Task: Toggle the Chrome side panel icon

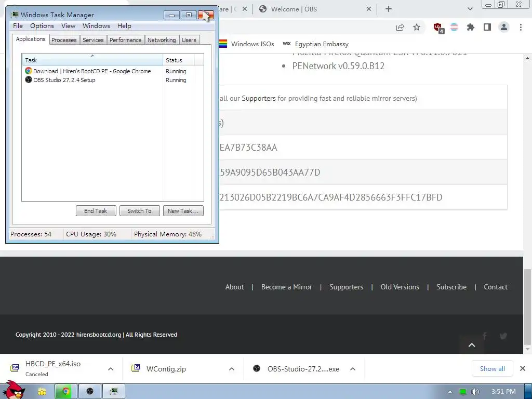Action: [x=487, y=28]
